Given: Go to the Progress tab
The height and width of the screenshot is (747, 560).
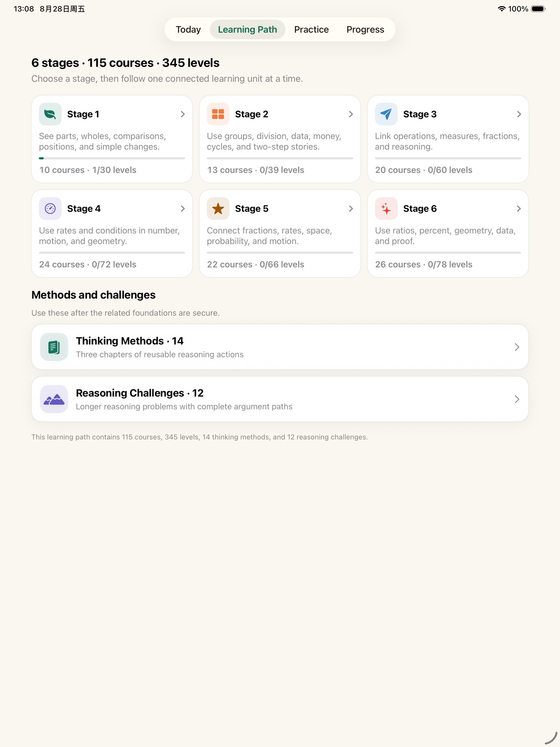Looking at the screenshot, I should click(x=365, y=30).
